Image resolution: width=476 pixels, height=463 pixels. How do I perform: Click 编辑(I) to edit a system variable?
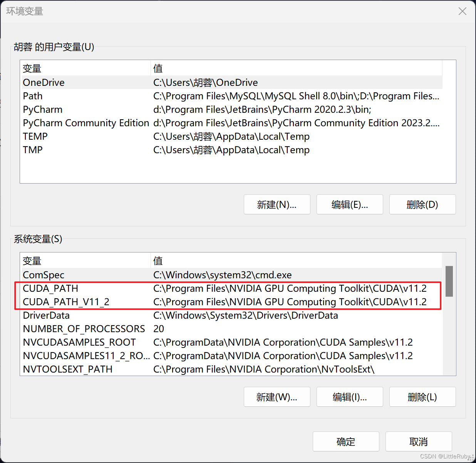pos(349,397)
